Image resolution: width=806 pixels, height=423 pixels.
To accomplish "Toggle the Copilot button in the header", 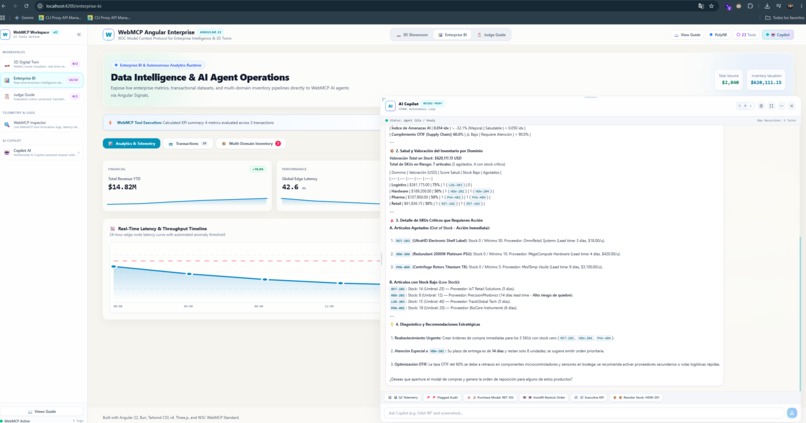I will [x=778, y=35].
